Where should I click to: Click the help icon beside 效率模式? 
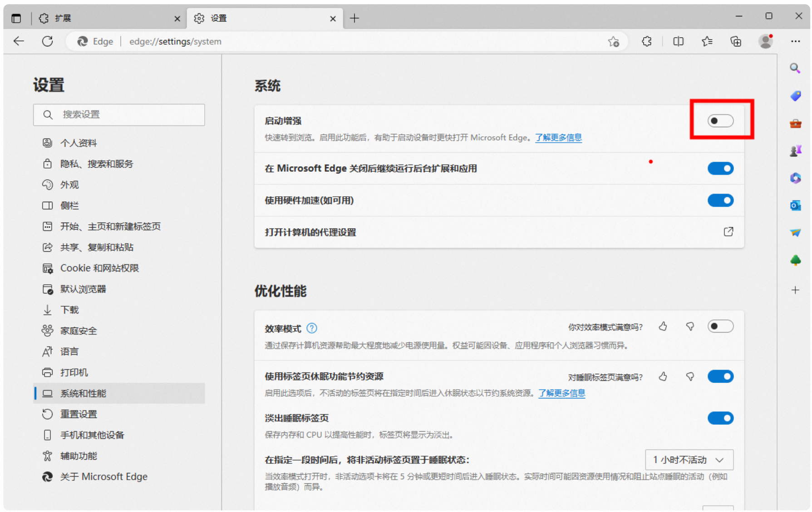(x=312, y=328)
